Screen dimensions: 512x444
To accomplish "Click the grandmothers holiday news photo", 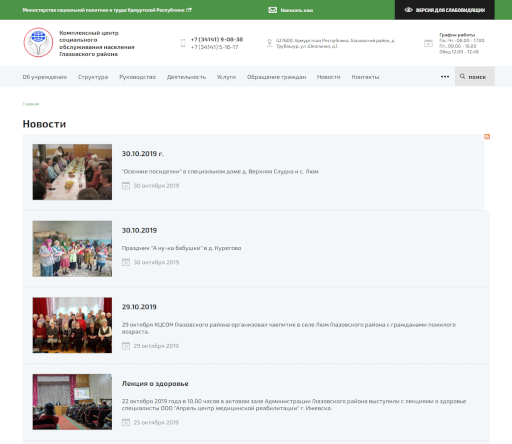I will [x=72, y=249].
